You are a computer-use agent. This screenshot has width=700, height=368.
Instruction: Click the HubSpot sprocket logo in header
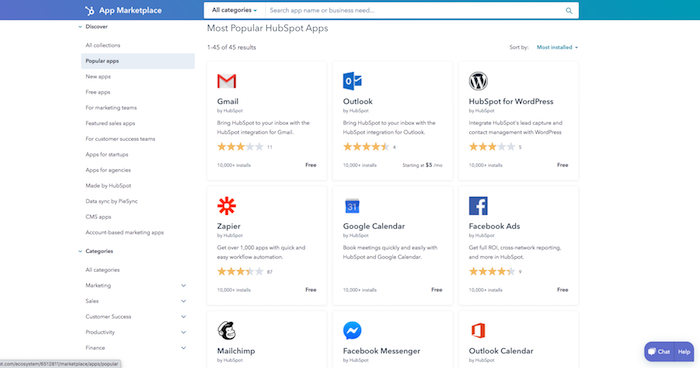90,10
